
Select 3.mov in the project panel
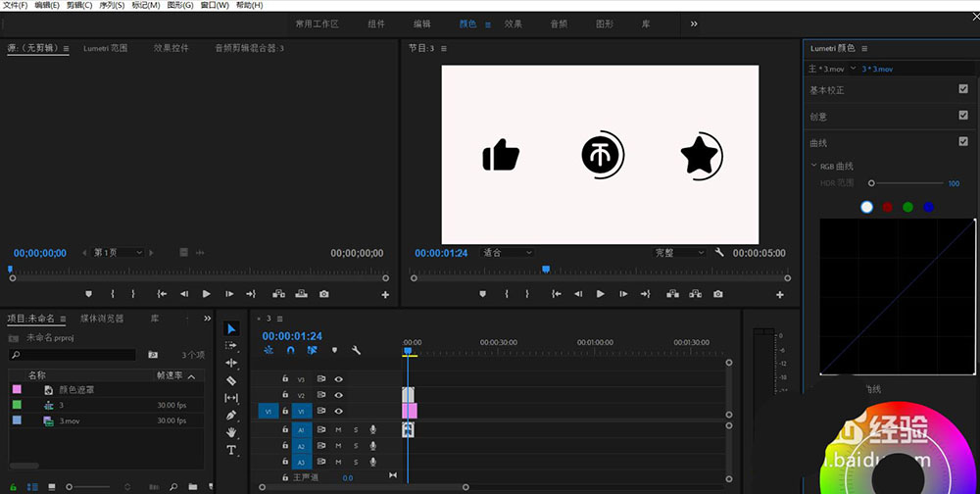click(69, 420)
